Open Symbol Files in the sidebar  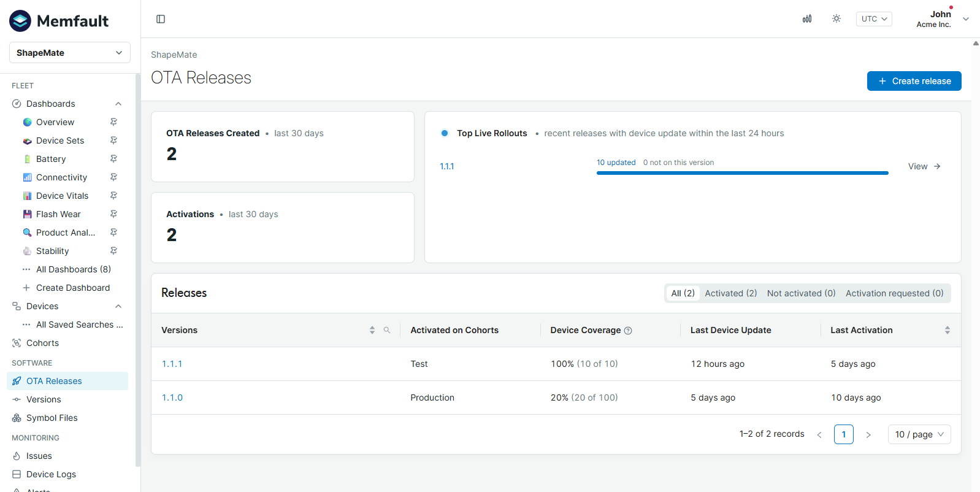coord(52,418)
